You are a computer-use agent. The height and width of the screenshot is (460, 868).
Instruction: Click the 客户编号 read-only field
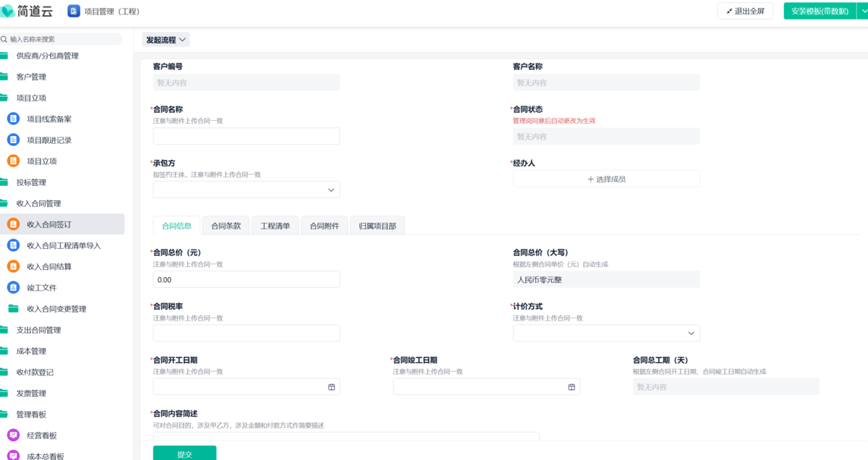(x=246, y=82)
